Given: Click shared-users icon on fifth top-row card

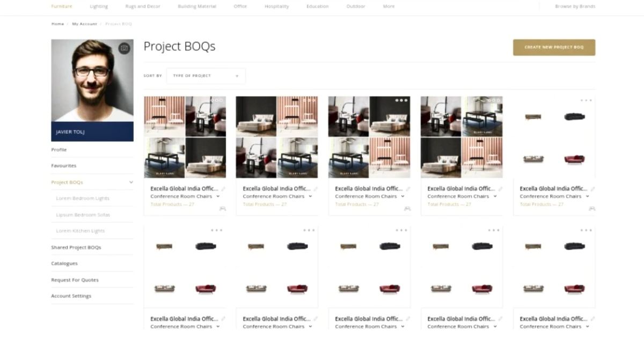Looking at the screenshot, I should tap(592, 208).
